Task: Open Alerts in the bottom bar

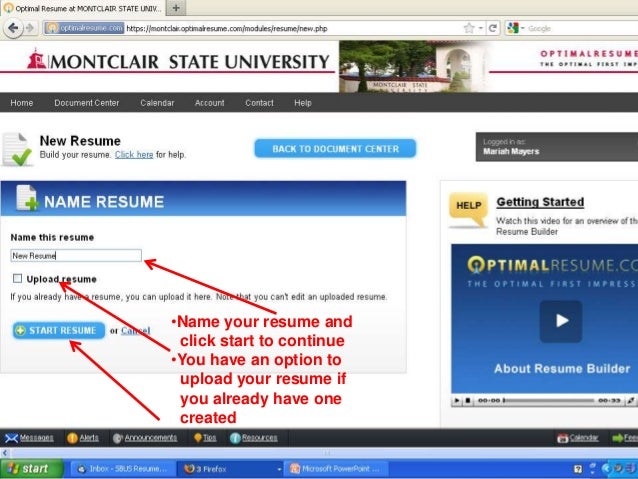Action: [x=89, y=437]
